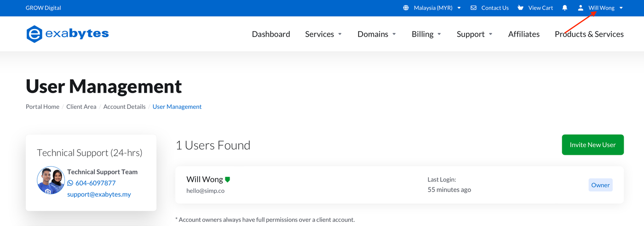The height and width of the screenshot is (226, 644).
Task: Go to the Dashboard menu item
Action: [x=271, y=34]
